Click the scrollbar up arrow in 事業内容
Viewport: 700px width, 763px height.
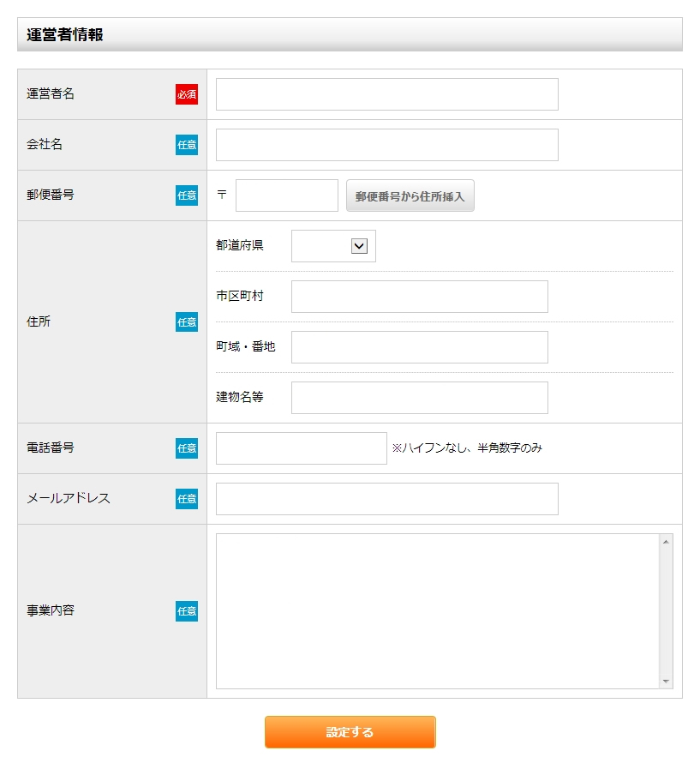pos(664,542)
